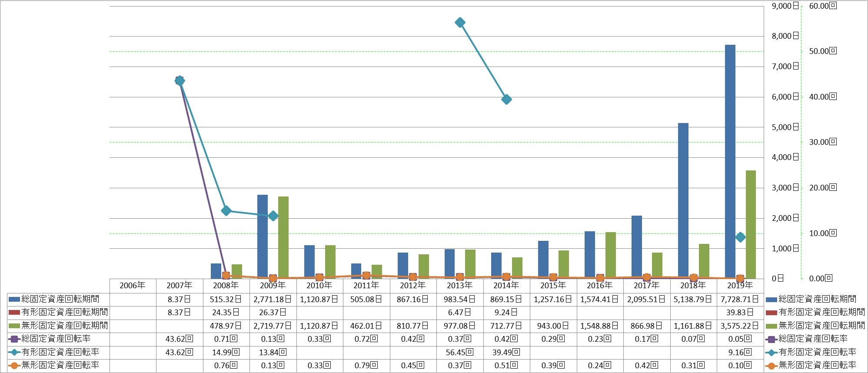868x373 pixels.
Task: Select the green bar for 2009年
Action: point(283,237)
